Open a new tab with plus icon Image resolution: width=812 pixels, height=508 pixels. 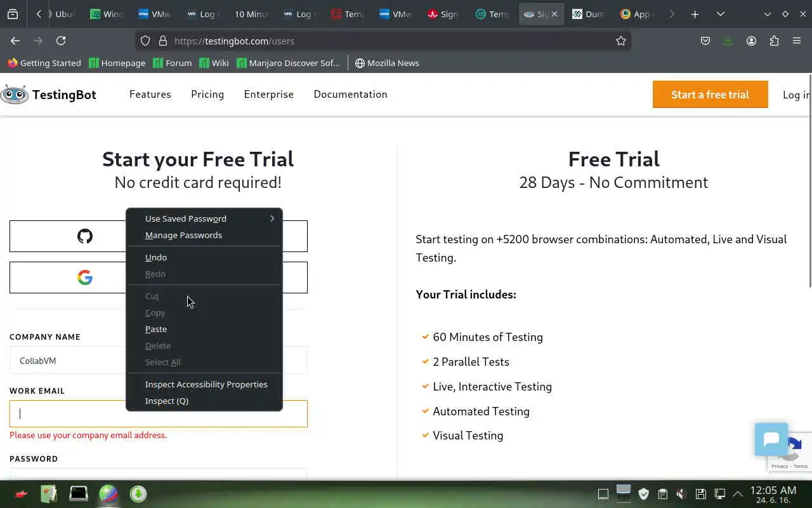coord(695,14)
